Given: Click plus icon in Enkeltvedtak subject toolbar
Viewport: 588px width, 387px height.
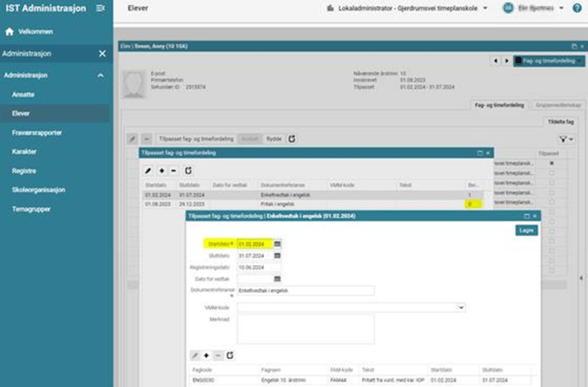Looking at the screenshot, I should (x=206, y=356).
